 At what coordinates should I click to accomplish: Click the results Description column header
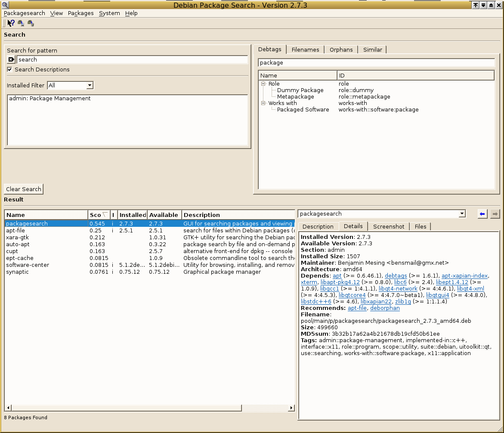coord(238,215)
